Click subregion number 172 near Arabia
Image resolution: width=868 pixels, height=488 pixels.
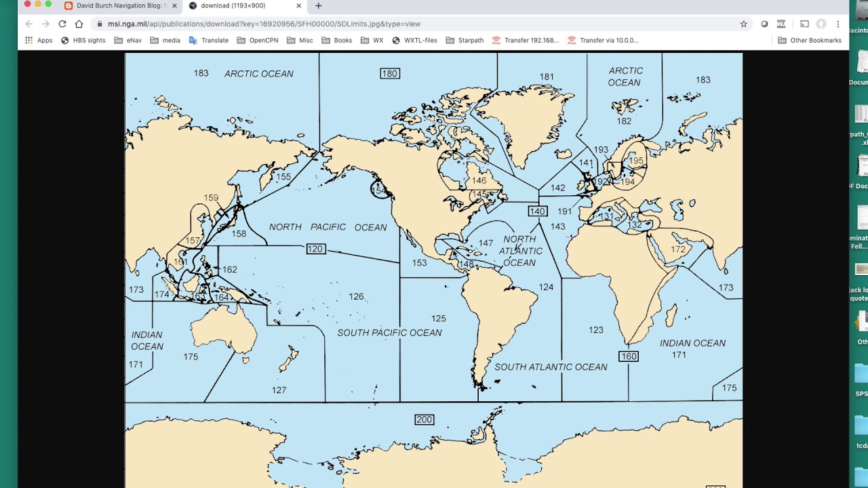(678, 249)
